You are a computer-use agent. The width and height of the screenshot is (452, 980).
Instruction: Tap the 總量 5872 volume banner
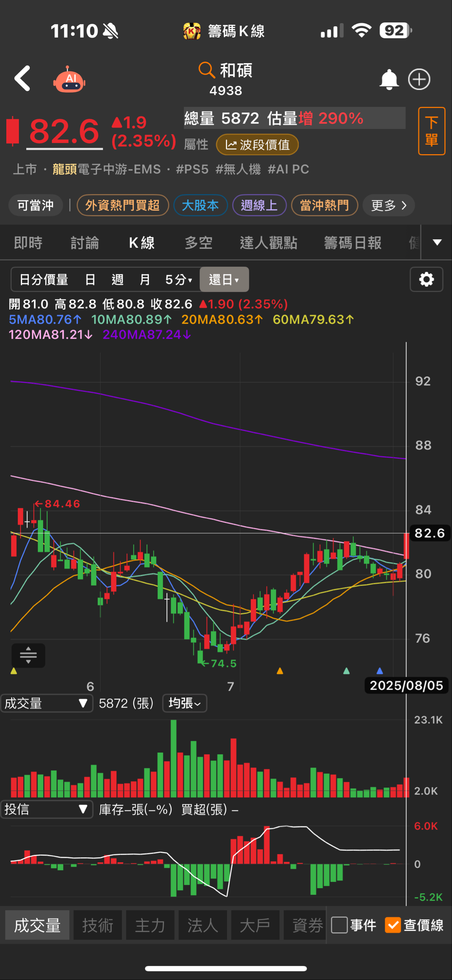pyautogui.click(x=295, y=118)
